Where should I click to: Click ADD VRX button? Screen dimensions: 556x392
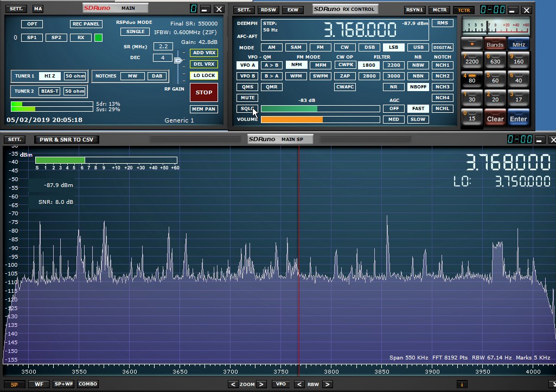(204, 53)
